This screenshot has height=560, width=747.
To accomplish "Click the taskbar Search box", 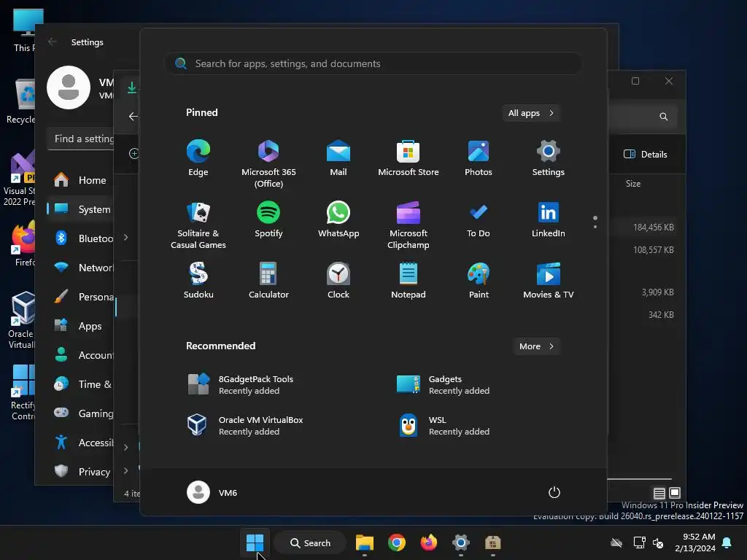I will click(x=310, y=542).
